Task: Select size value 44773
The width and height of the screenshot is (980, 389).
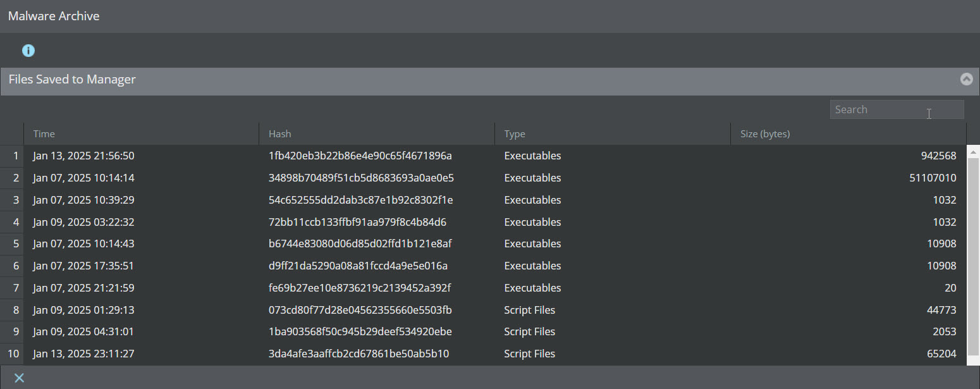Action: (942, 310)
